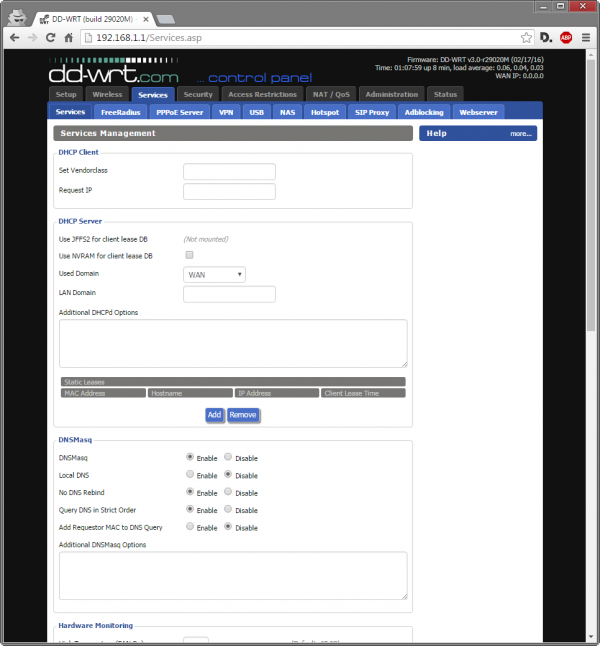Close the DD-WRT browser tab
The width and height of the screenshot is (600, 646).
pyautogui.click(x=146, y=19)
